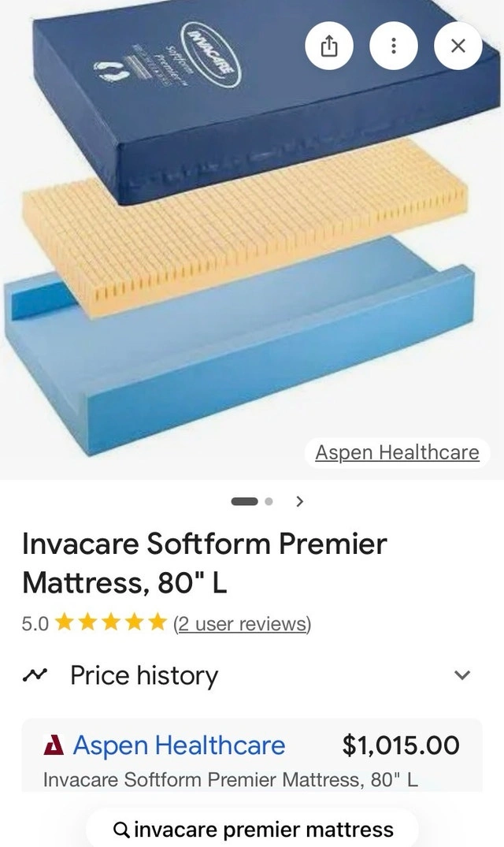
Task: Expand the Price history section chevron
Action: 462,675
